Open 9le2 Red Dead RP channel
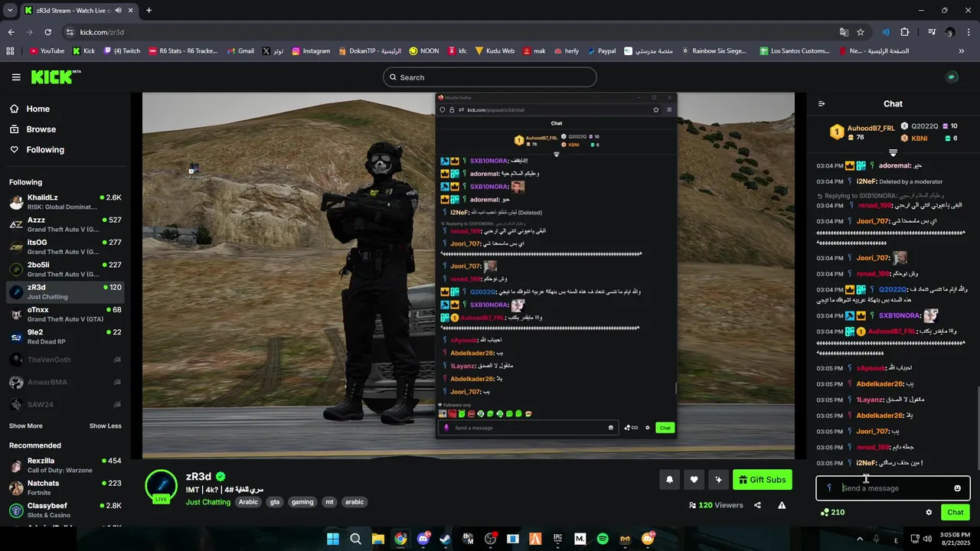This screenshot has width=980, height=551. click(65, 337)
